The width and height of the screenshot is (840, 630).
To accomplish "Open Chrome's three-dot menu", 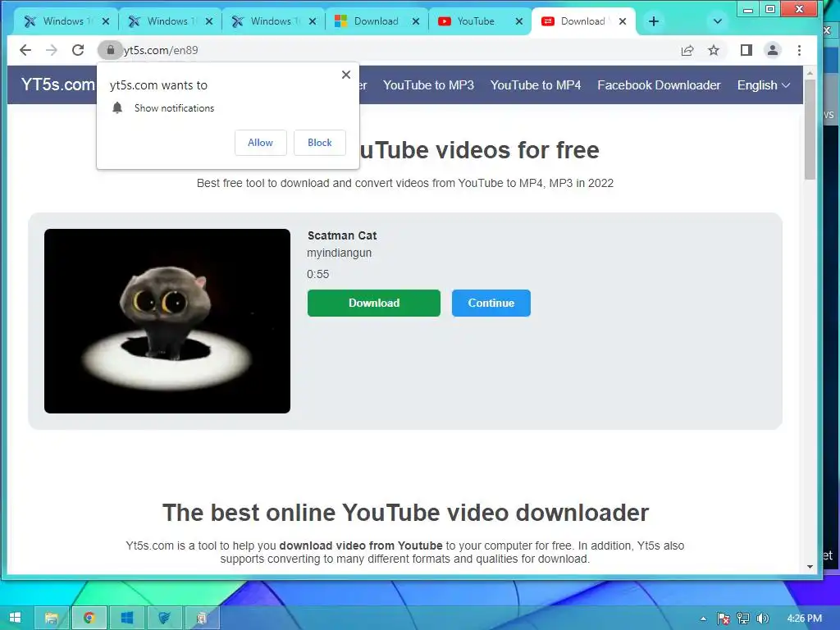I will [799, 50].
